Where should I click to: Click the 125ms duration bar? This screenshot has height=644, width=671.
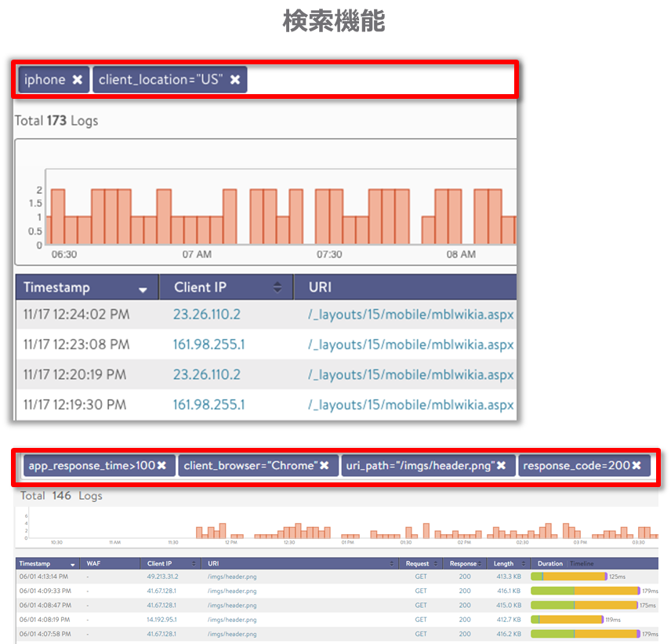569,577
